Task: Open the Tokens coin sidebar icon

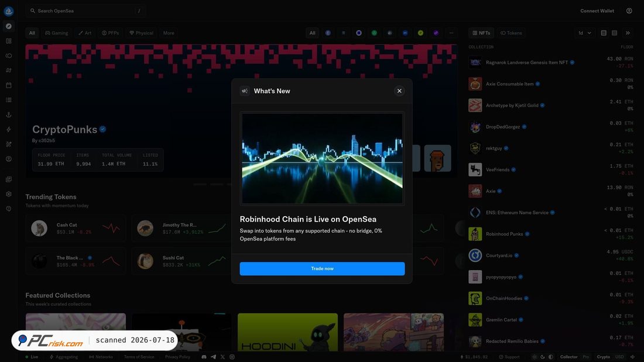Action: pos(9,56)
